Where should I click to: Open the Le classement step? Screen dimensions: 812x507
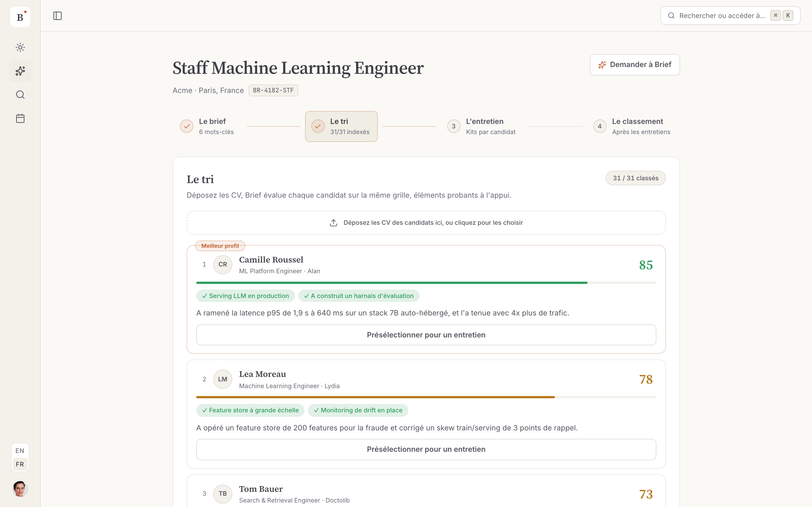pyautogui.click(x=632, y=126)
